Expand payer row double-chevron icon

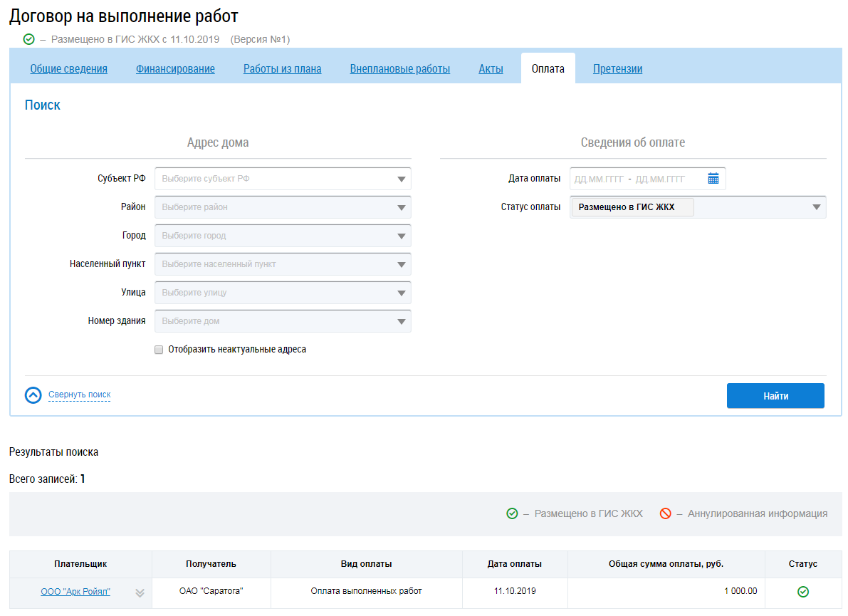[140, 592]
